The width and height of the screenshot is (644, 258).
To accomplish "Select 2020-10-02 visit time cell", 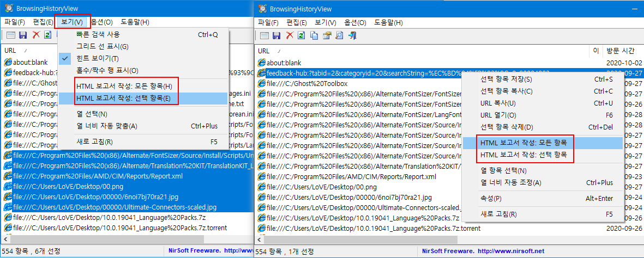I will pos(624,63).
